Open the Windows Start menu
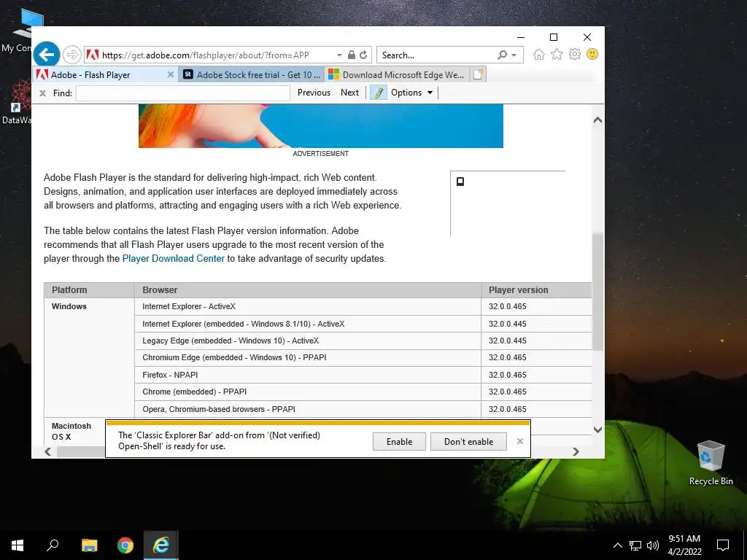The height and width of the screenshot is (560, 747). (18, 545)
